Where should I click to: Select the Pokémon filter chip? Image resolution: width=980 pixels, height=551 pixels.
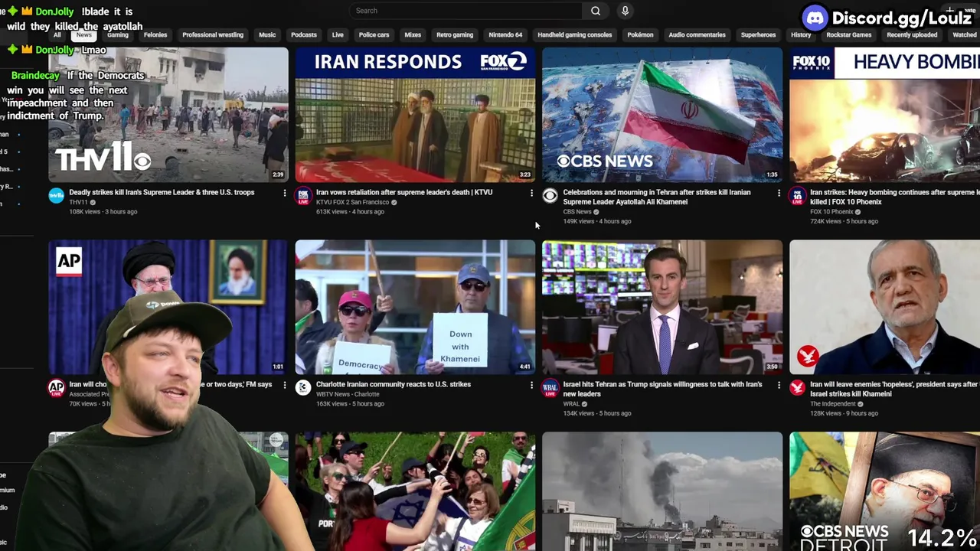640,35
